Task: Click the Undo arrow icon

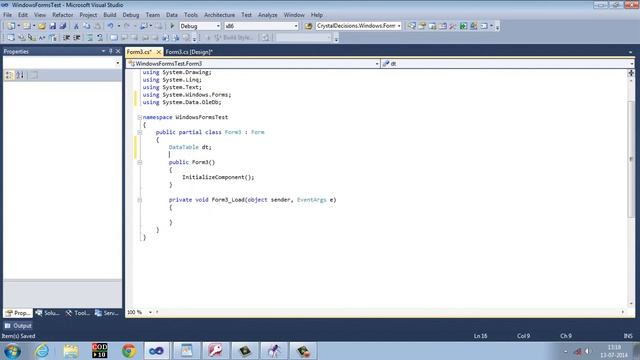Action: point(110,26)
